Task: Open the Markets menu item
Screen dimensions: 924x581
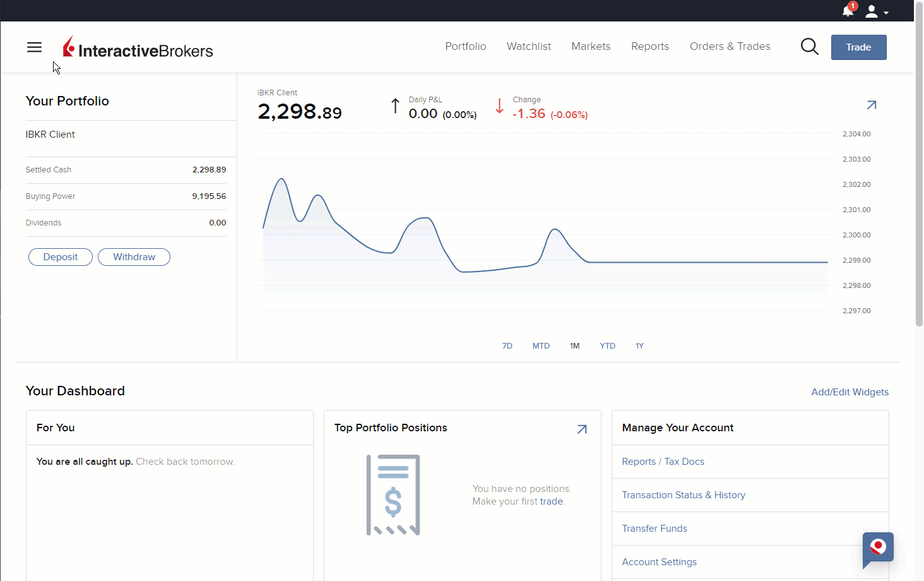Action: (591, 47)
